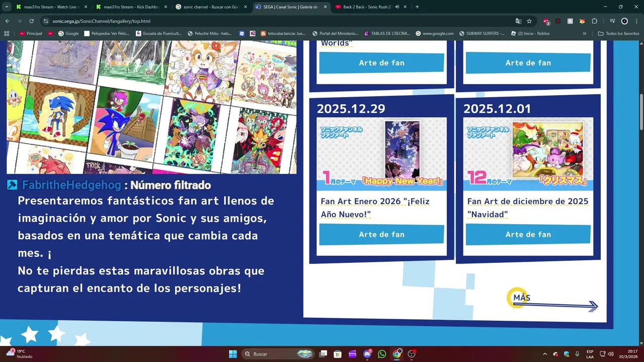Click top-right Arte de fan button
Screen dimensions: 644x362
(x=528, y=63)
